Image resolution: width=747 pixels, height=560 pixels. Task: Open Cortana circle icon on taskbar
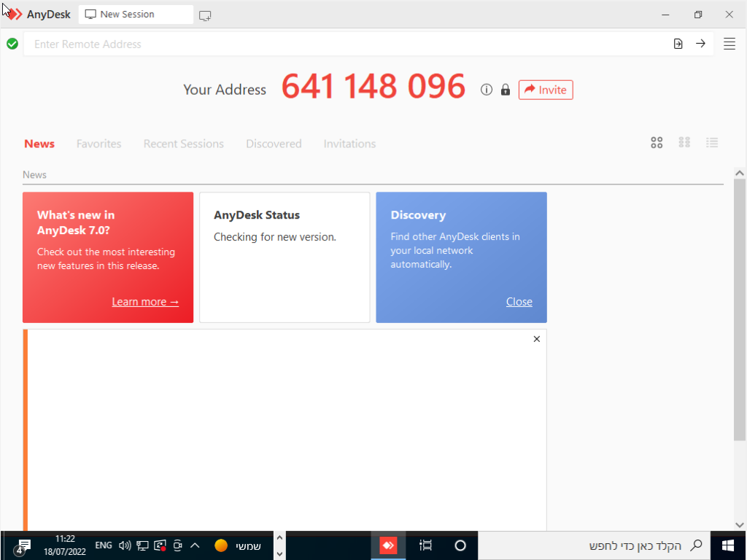point(460,545)
